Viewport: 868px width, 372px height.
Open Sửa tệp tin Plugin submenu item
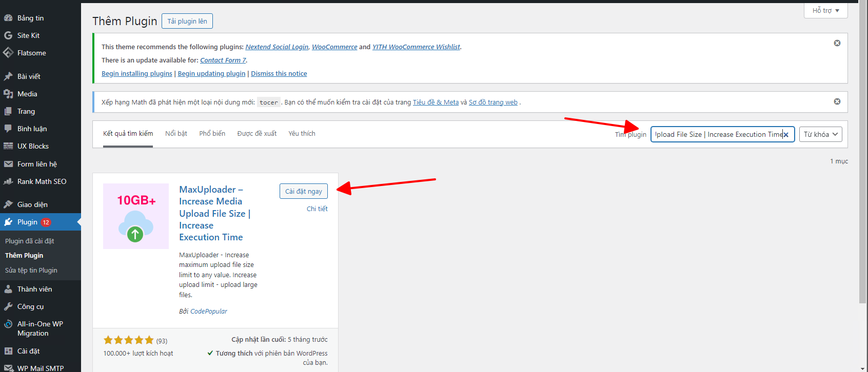click(31, 270)
